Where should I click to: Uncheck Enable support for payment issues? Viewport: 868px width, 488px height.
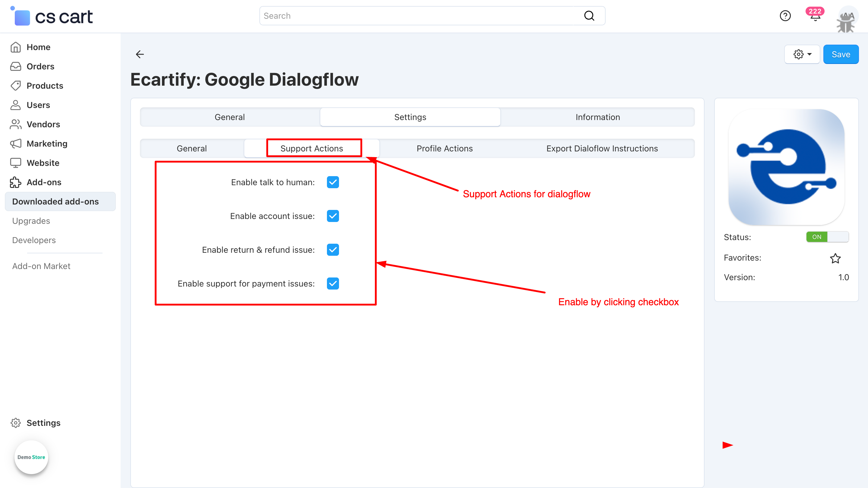333,284
